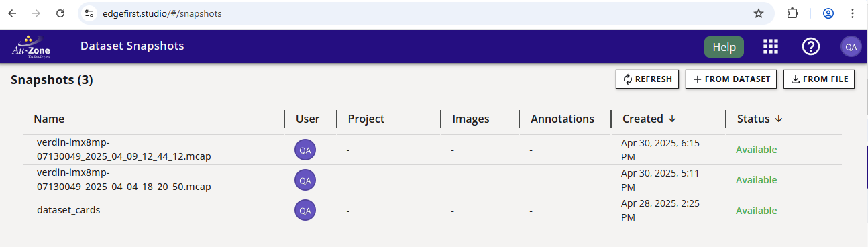Viewport: 868px width, 247px height.
Task: Click the Name column header
Action: (49, 119)
